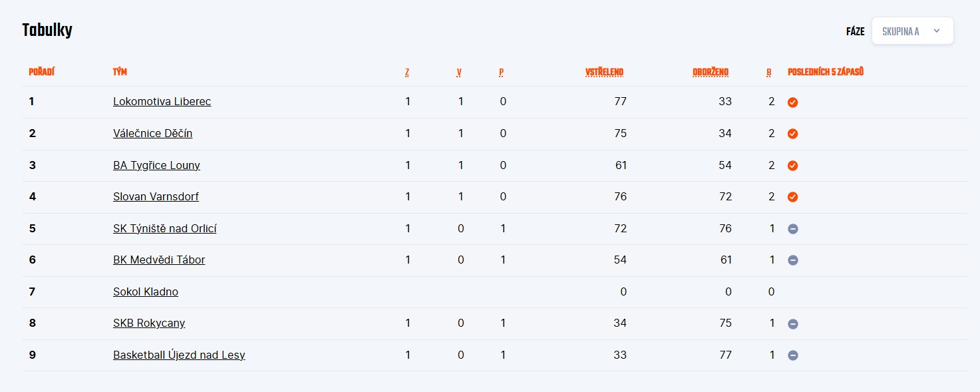
Task: Click loss icon for Basketball Újezd nad Lesy
Action: (792, 355)
